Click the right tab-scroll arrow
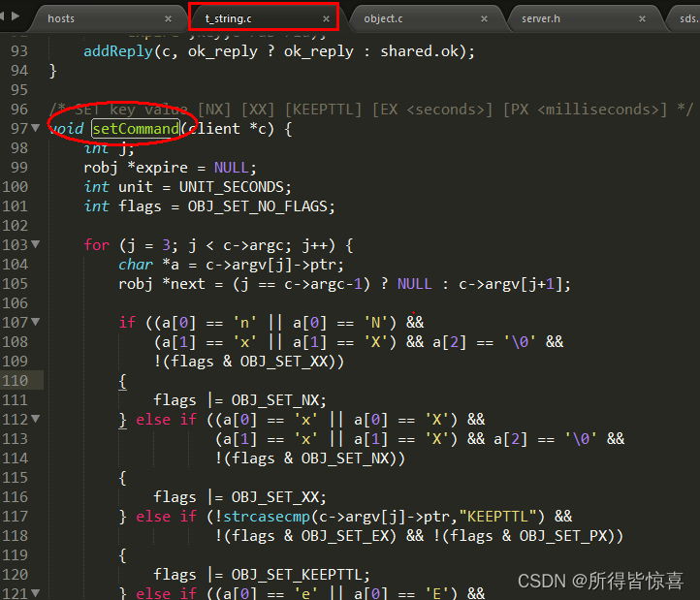700x600 pixels. [16, 17]
